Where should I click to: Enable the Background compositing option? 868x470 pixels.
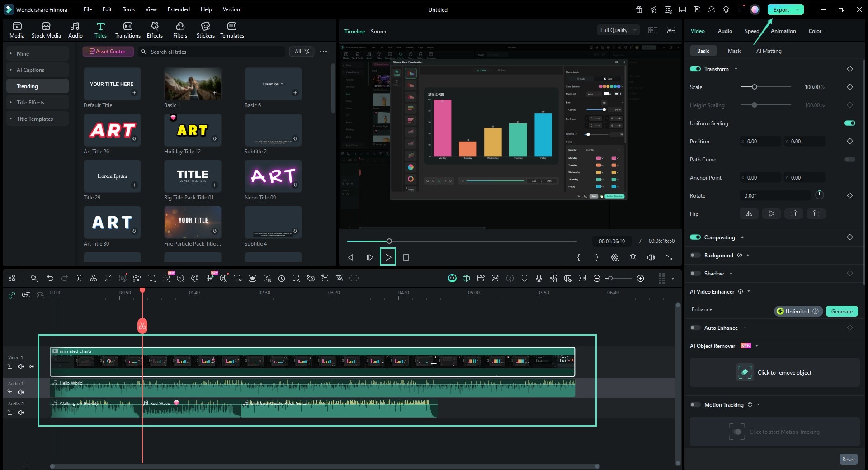pyautogui.click(x=695, y=255)
